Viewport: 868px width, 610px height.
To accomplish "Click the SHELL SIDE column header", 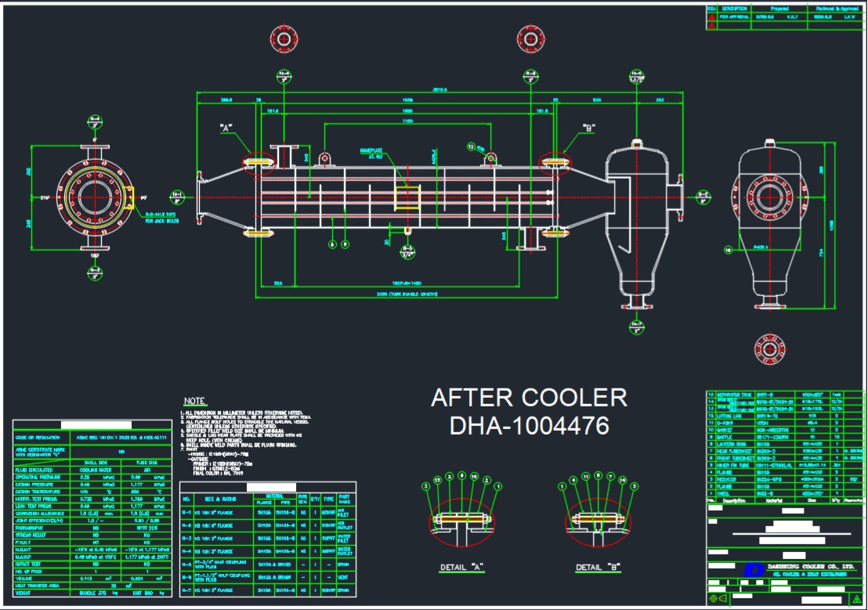I will point(96,462).
